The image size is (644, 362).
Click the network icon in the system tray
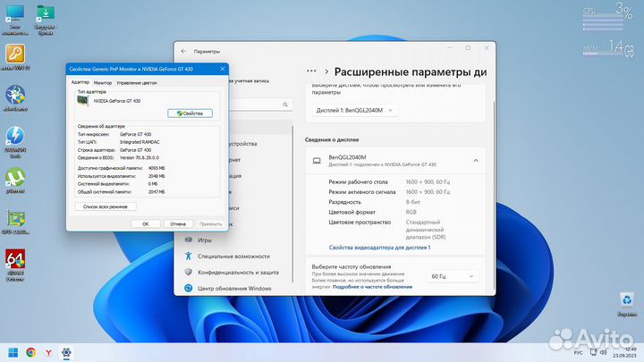(x=593, y=352)
